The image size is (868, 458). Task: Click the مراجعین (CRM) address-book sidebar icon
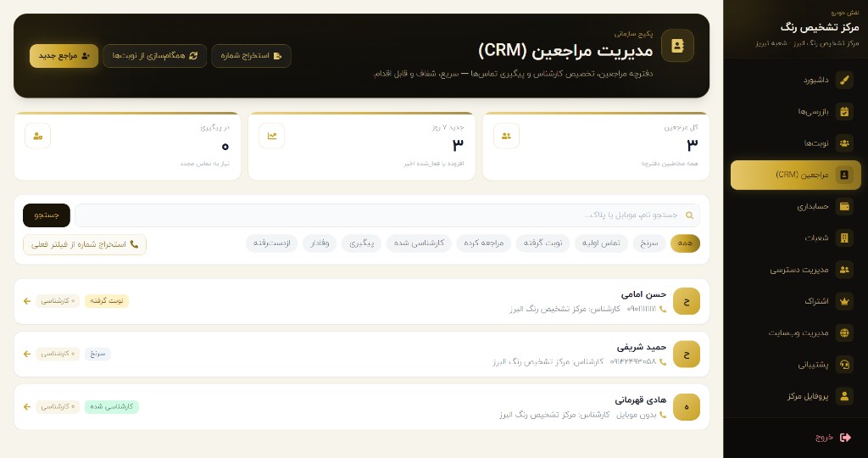click(x=844, y=175)
